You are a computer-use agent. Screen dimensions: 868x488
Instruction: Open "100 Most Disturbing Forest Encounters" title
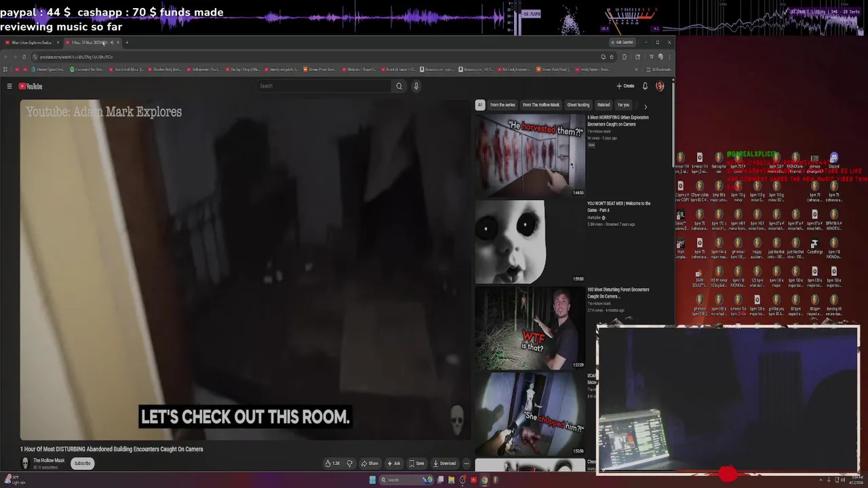pyautogui.click(x=618, y=293)
